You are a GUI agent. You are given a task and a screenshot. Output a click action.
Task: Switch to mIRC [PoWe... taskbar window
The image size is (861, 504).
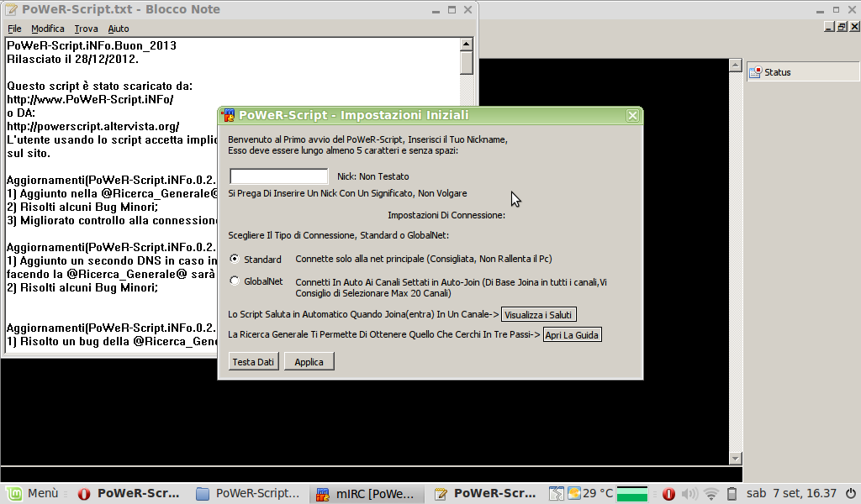coord(367,494)
